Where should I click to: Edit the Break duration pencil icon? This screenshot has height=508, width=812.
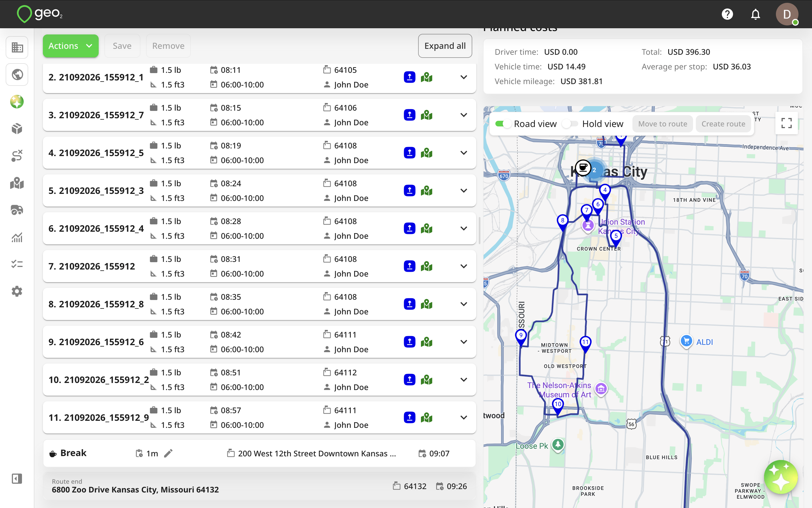pyautogui.click(x=168, y=453)
